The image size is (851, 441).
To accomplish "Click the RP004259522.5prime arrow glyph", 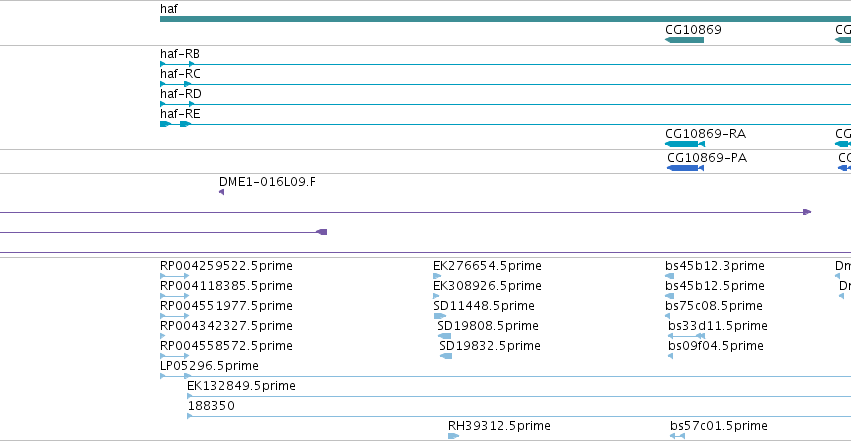I will [175, 276].
